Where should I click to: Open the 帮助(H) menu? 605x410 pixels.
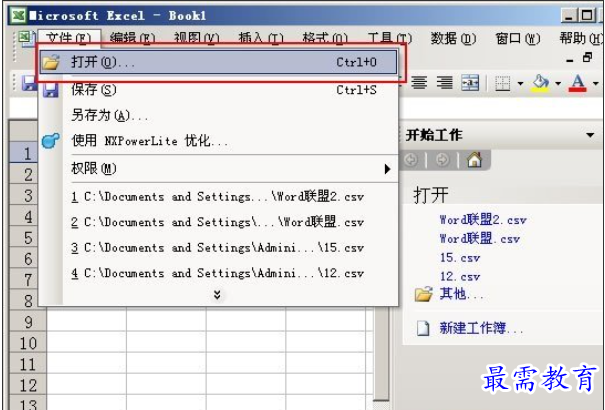pos(580,38)
